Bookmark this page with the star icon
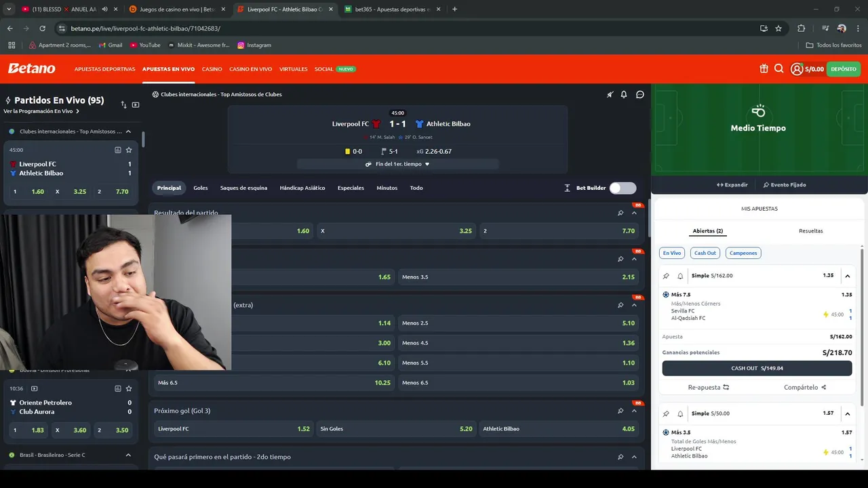The height and width of the screenshot is (488, 868). (x=778, y=28)
